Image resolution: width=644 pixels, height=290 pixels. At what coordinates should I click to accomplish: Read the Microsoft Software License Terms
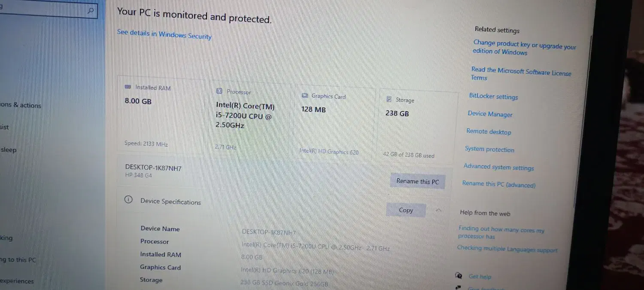tap(521, 73)
